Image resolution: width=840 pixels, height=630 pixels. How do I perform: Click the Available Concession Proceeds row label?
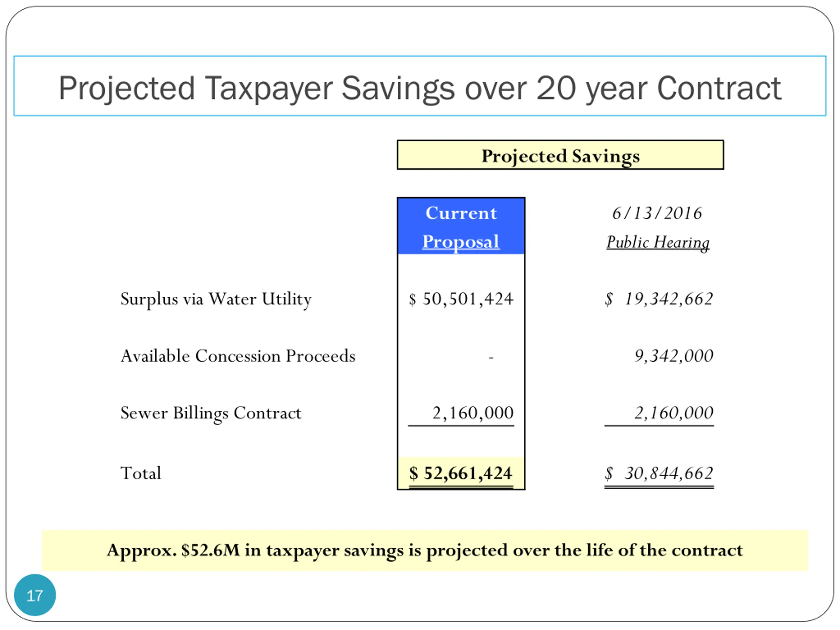tap(238, 356)
